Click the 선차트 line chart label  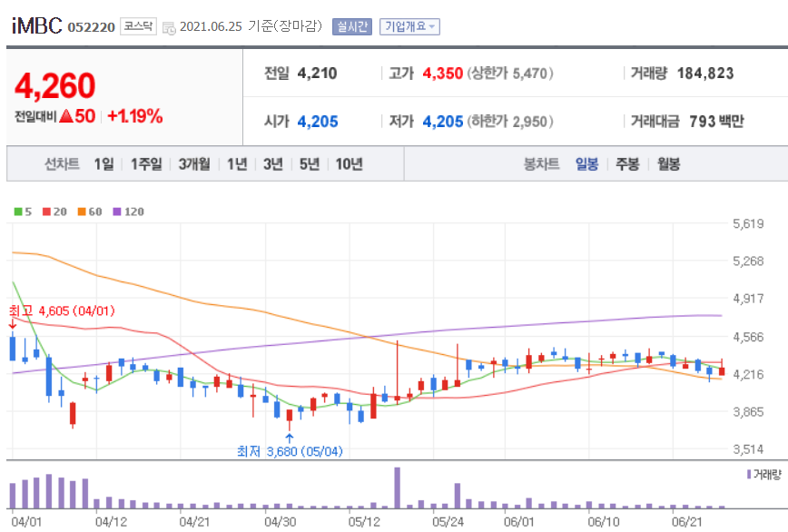tap(63, 163)
